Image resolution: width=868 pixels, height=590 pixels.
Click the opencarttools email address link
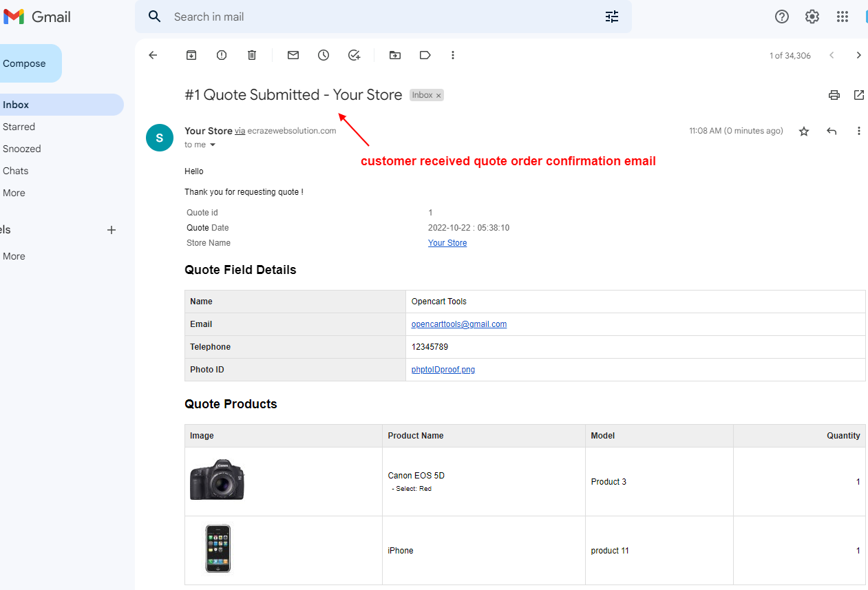coord(458,324)
